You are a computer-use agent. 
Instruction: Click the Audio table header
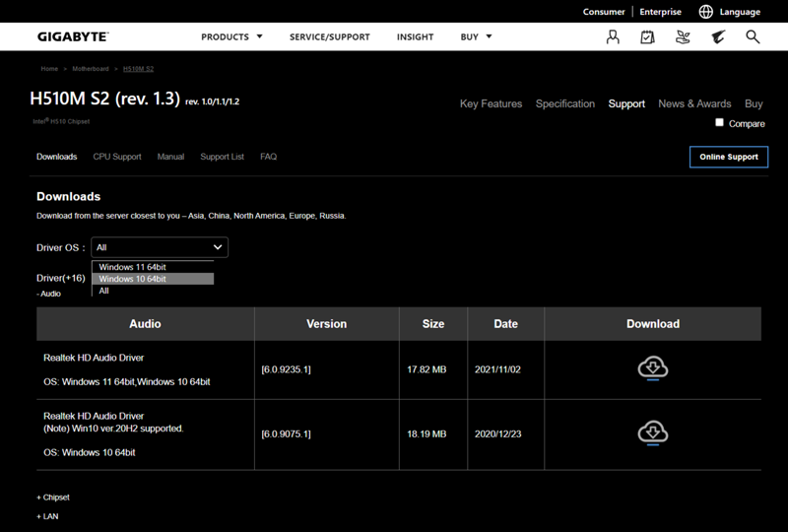coord(145,324)
